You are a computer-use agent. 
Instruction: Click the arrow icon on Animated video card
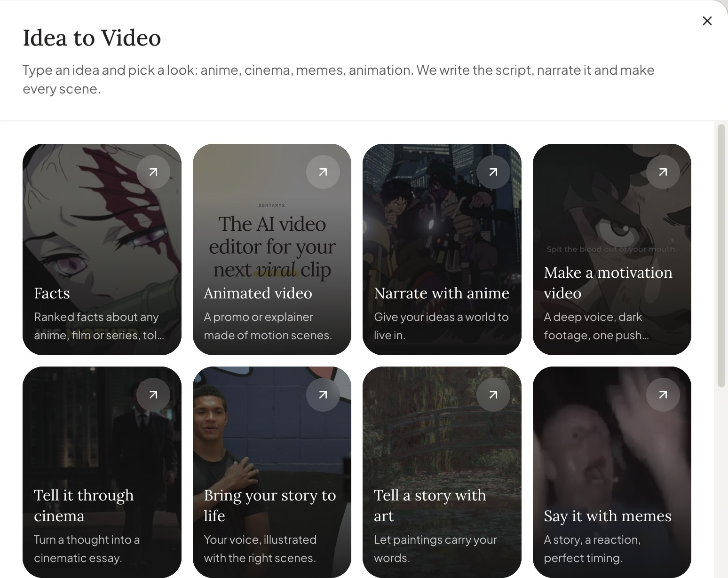[x=323, y=172]
